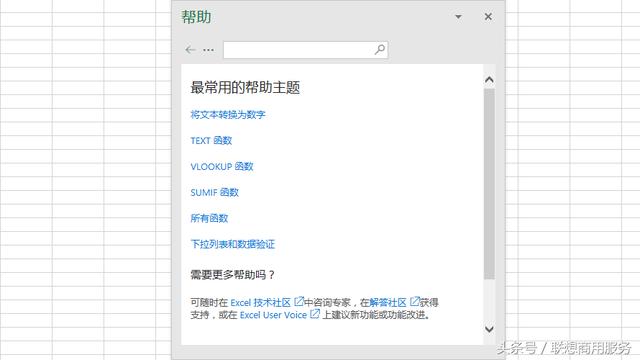This screenshot has height=360, width=640.
Task: Click the vertical scrollbar thumb in Help pane
Action: (x=489, y=184)
